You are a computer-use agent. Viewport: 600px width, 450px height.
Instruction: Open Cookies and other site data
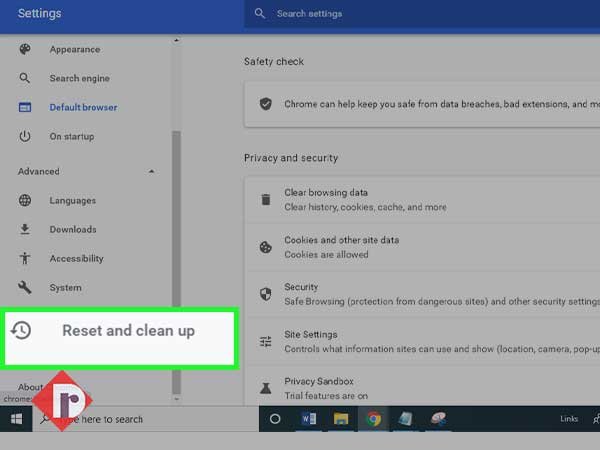tap(422, 247)
